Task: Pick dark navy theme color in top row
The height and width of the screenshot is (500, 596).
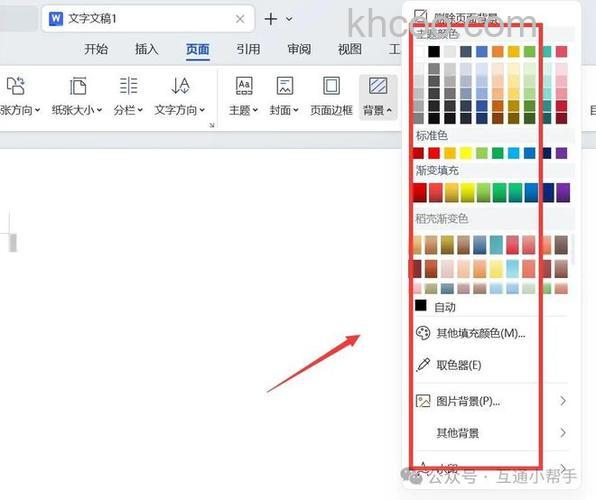Action: coord(466,51)
